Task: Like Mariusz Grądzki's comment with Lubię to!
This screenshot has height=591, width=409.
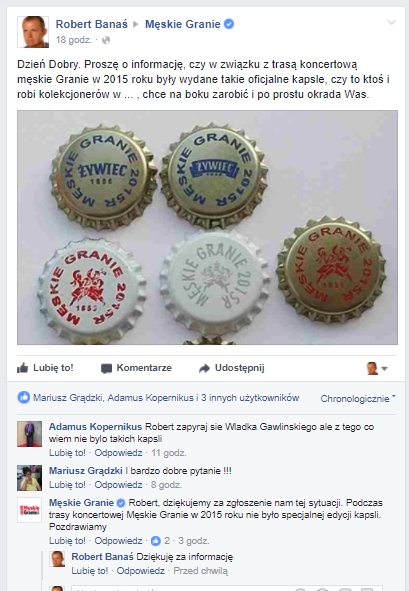Action: pos(67,485)
